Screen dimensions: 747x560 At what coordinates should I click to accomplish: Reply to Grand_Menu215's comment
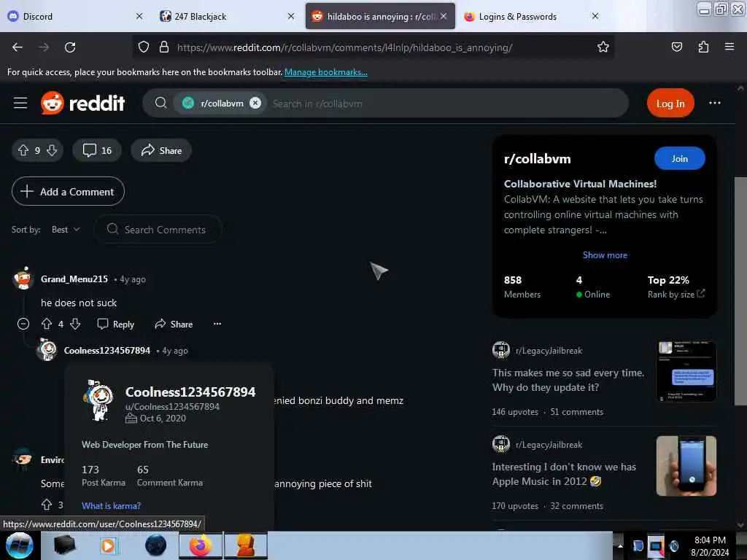(116, 324)
